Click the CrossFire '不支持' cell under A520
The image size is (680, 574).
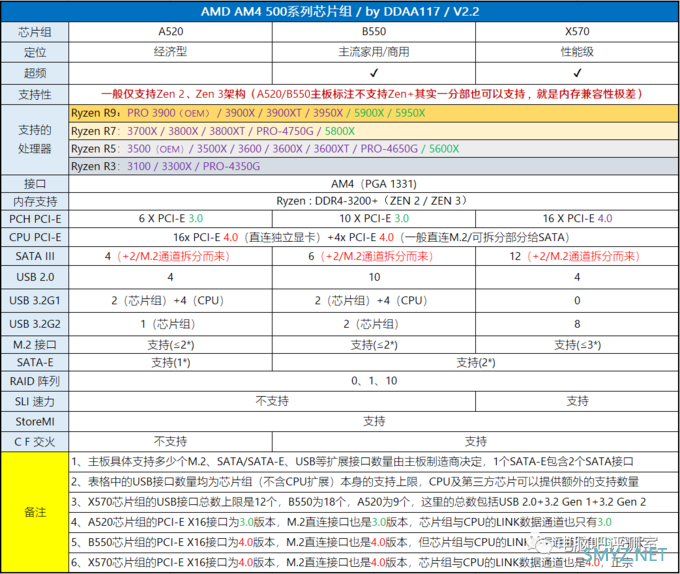(170, 442)
